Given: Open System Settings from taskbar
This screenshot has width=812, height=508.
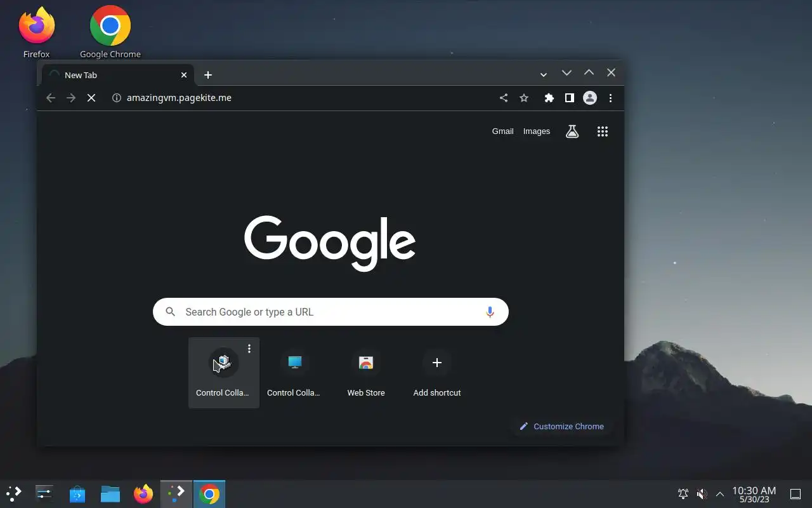Looking at the screenshot, I should pos(44,493).
